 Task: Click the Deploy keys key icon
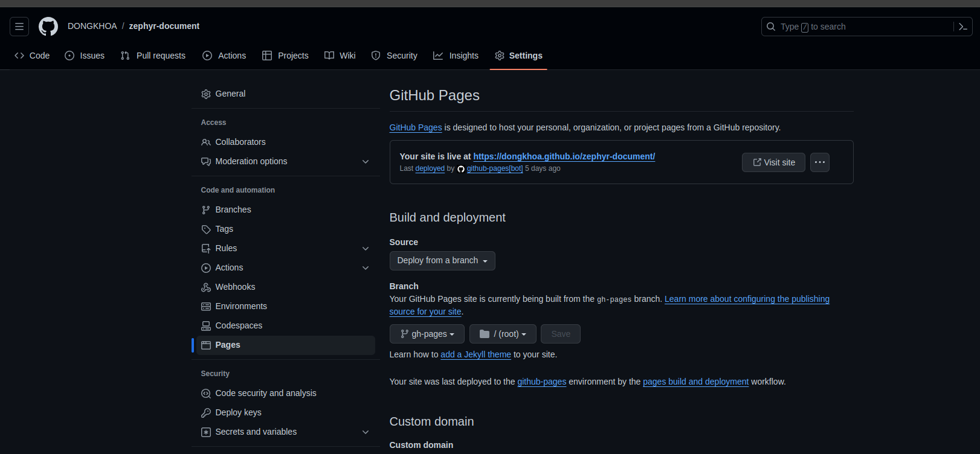point(206,413)
